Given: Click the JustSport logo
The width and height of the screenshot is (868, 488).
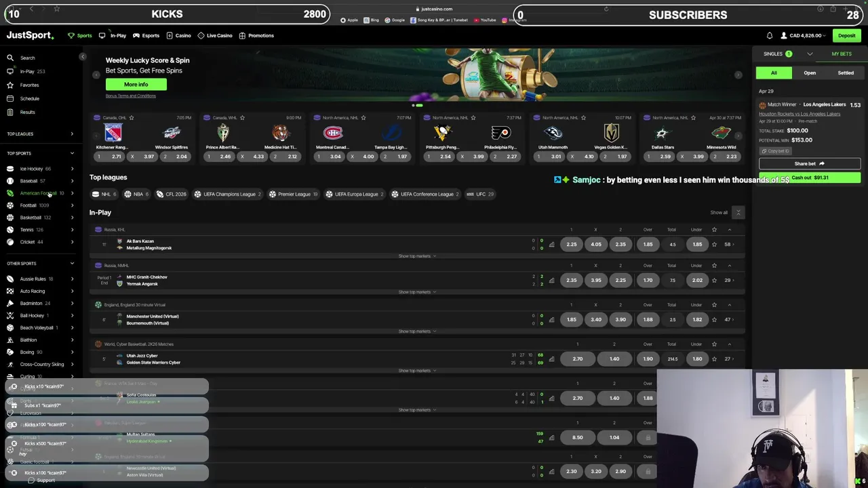Looking at the screenshot, I should pyautogui.click(x=30, y=35).
